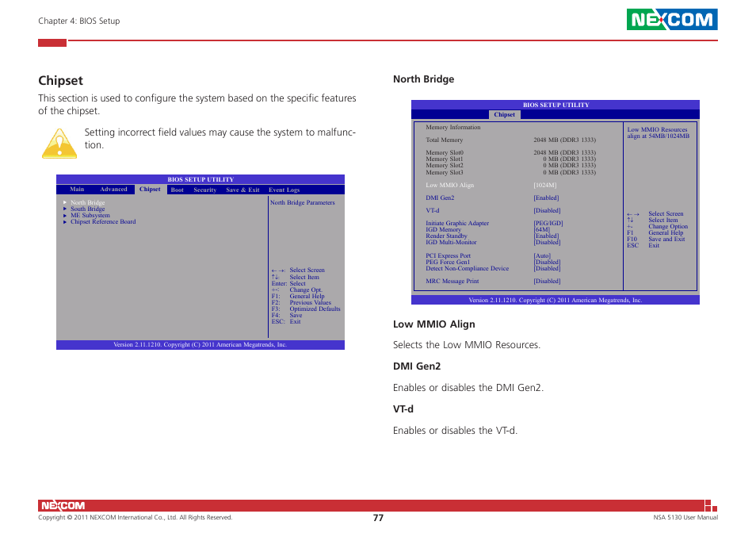Click the DMI Gen2 setting label in BIOS
This screenshot has height=533, width=756.
pos(440,197)
